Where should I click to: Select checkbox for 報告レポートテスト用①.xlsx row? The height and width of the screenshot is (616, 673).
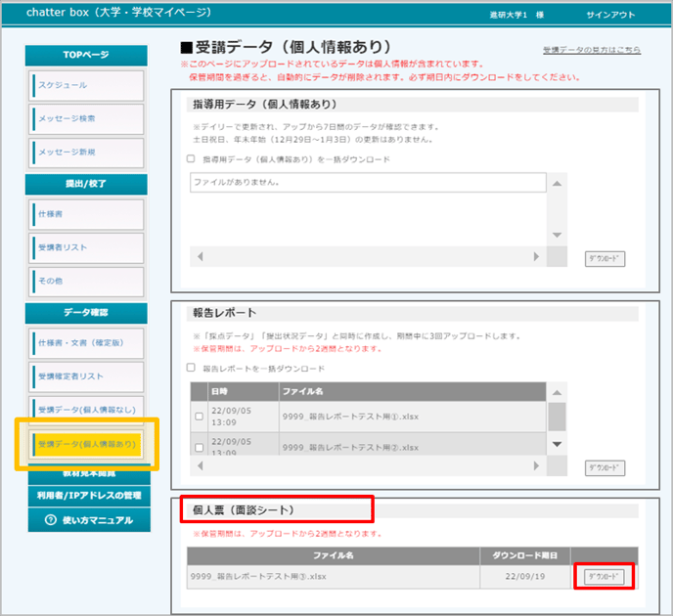(201, 417)
